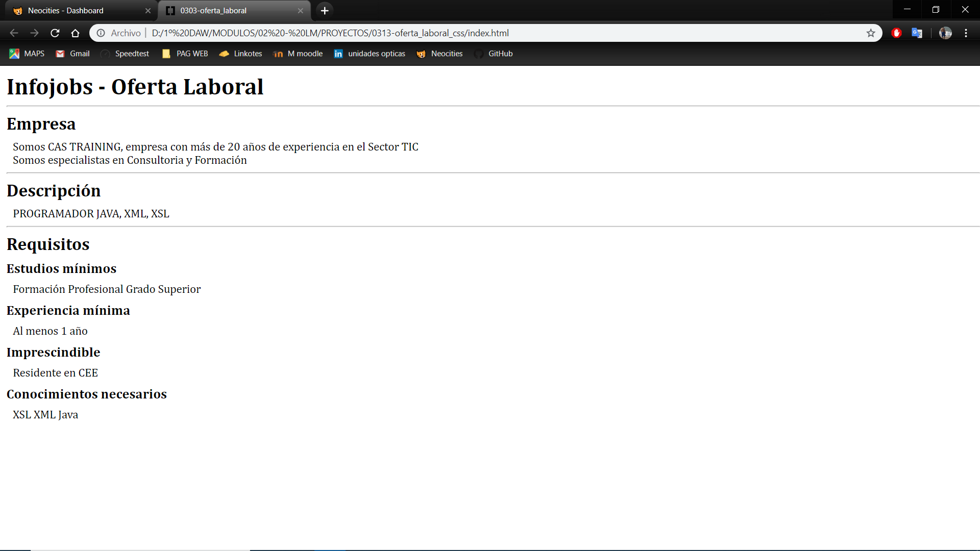Restore down the browser window
This screenshot has width=980, height=551.
point(936,10)
